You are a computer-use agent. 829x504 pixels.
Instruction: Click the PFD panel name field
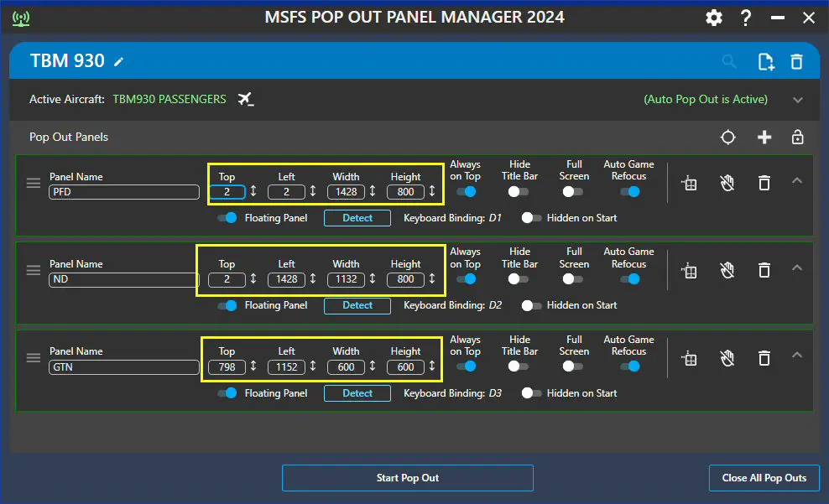point(123,192)
